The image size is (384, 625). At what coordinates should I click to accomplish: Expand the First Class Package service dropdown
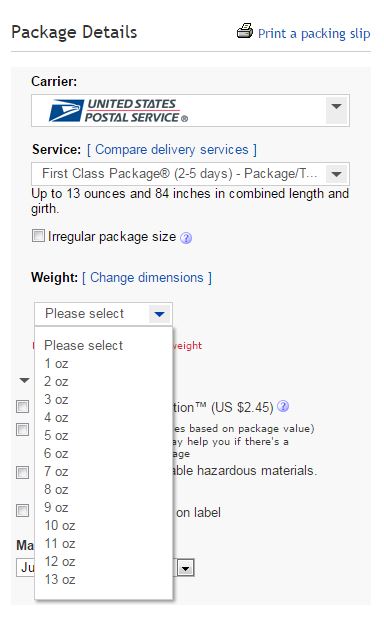pyautogui.click(x=337, y=174)
